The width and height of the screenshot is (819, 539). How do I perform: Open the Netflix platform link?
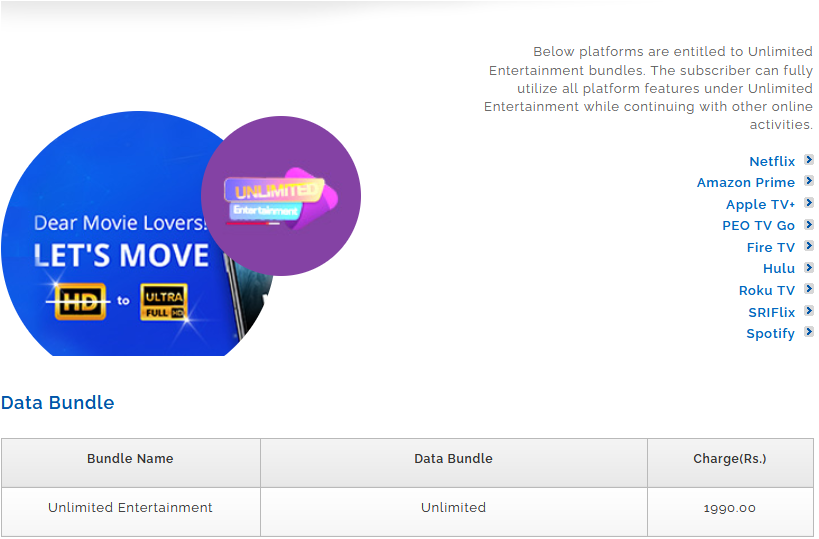tap(771, 161)
